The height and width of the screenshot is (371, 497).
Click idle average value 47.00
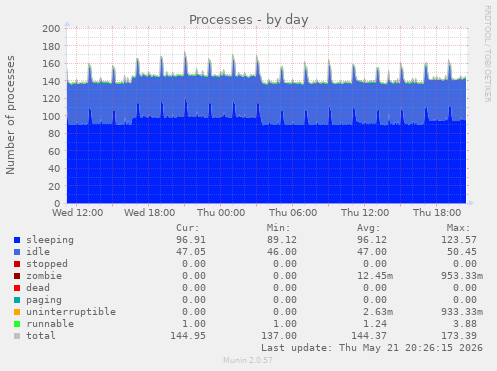click(x=372, y=252)
